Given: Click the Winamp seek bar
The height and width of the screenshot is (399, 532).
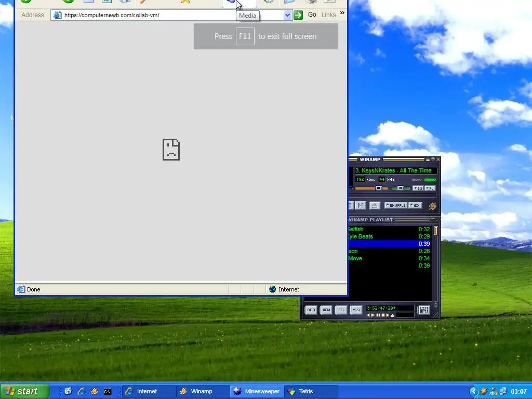Looking at the screenshot, I should 393,195.
